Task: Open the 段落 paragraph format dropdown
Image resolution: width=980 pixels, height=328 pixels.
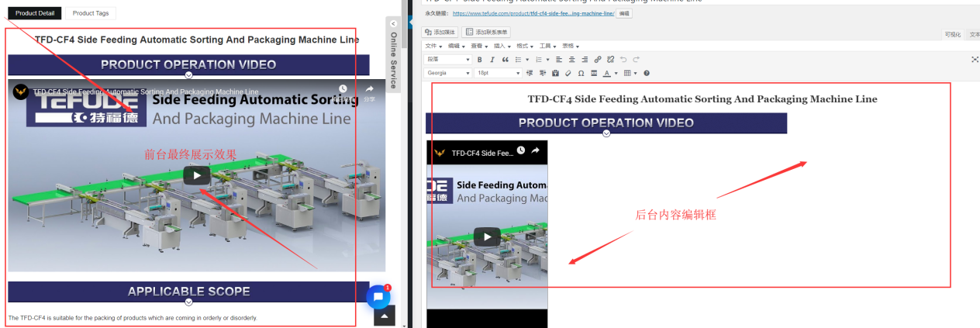Action: 447,60
